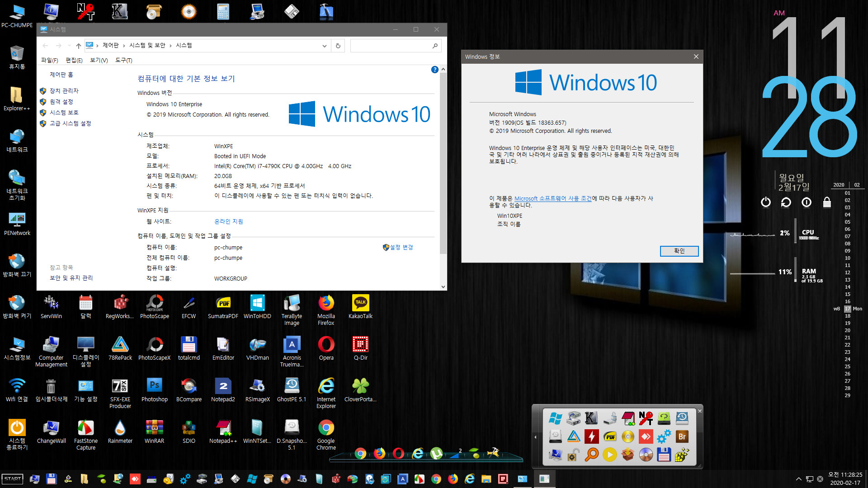Open Computer Management shortcut
Screen dimensions: 868x488
point(51,352)
